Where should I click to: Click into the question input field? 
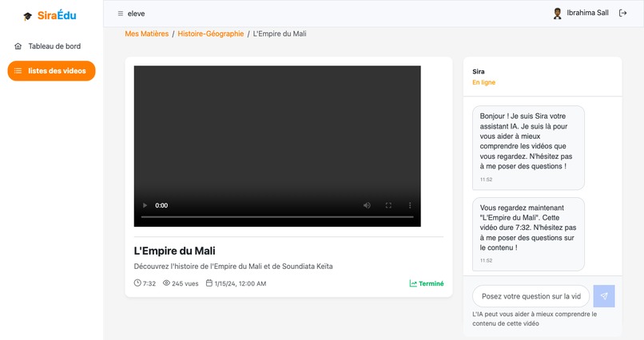(531, 296)
